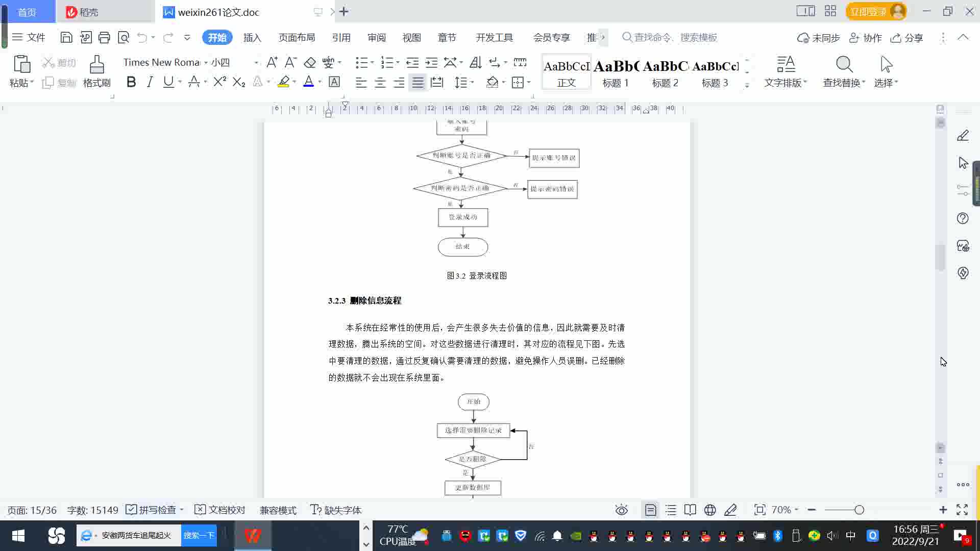
Task: Click the superscript X² icon
Action: click(x=219, y=82)
